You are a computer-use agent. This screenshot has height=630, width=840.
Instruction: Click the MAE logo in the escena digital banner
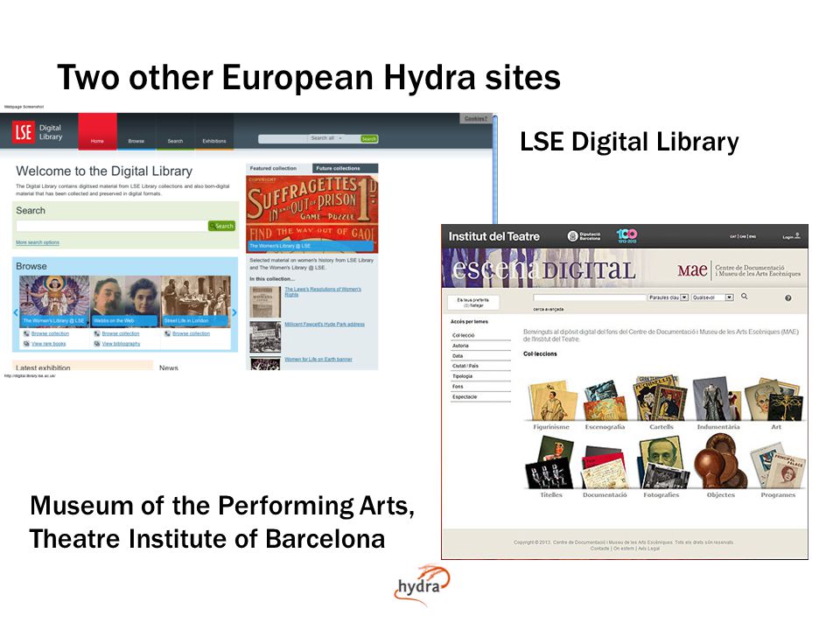[692, 270]
